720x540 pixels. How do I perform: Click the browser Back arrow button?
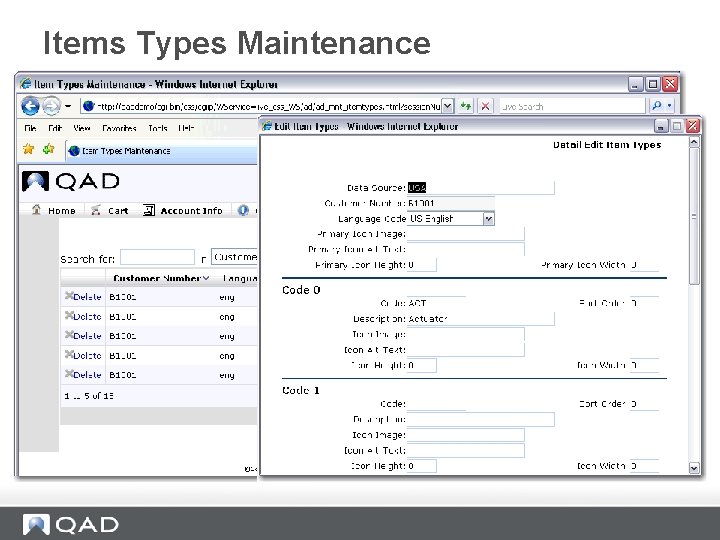click(x=30, y=106)
